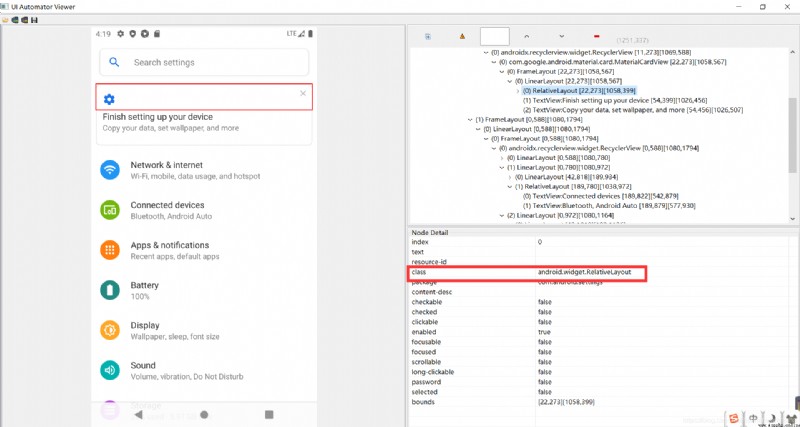
Task: Click Apps & notifications title in screenshot
Action: tap(170, 245)
